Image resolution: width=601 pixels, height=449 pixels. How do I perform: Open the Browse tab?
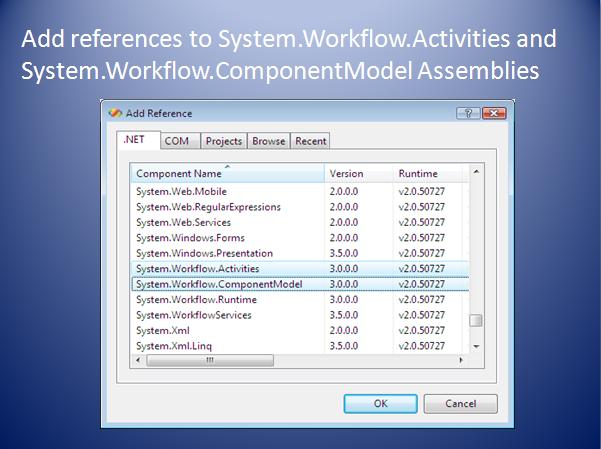click(269, 141)
